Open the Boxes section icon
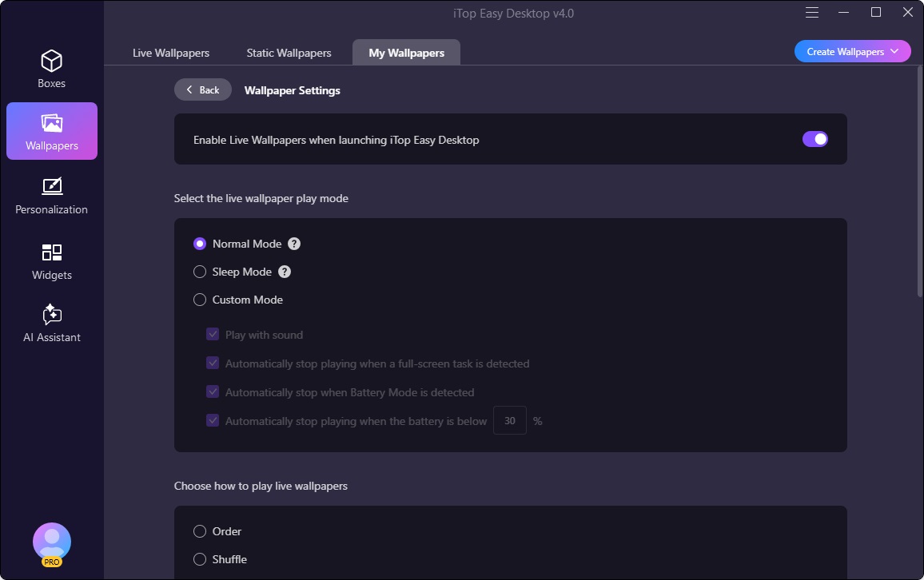Viewport: 924px width, 580px height. (52, 62)
